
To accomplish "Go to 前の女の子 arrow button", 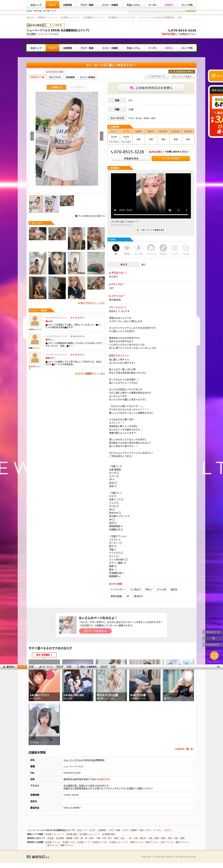I will pyautogui.click(x=212, y=645).
